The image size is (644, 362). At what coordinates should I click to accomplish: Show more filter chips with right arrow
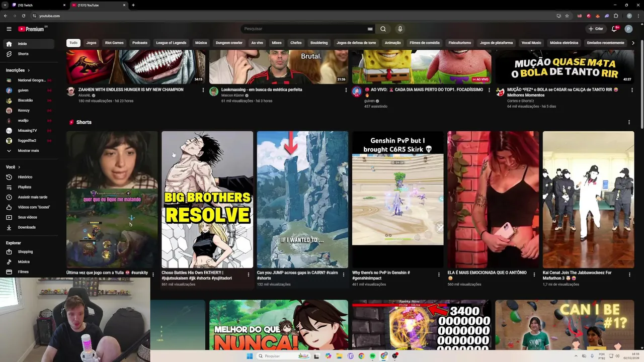pos(633,43)
